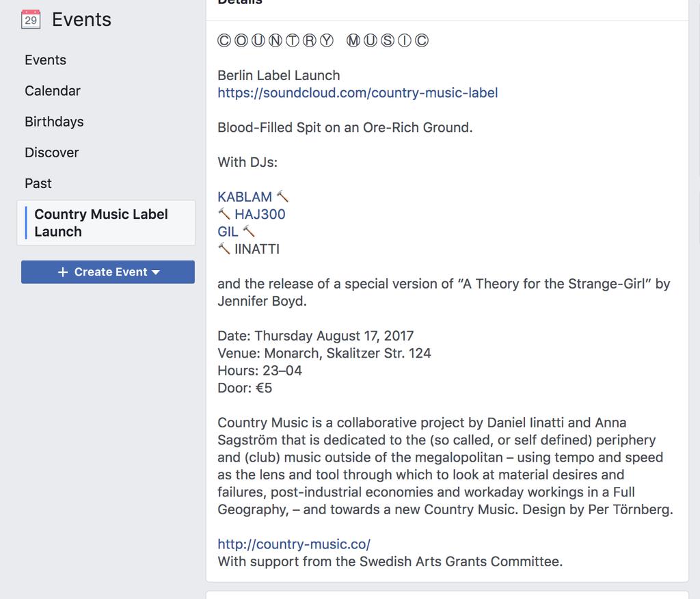
Task: Click the hammer icon after GIL
Action: pos(249,231)
